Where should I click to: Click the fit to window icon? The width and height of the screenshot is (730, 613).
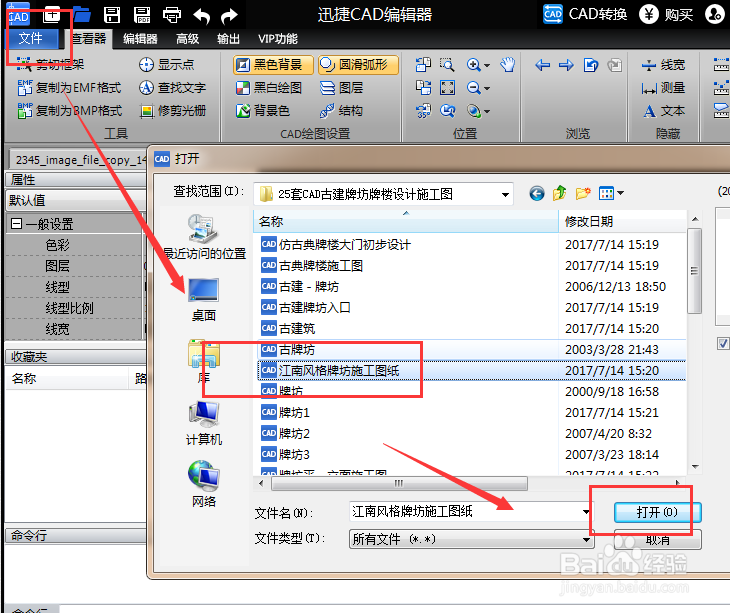coord(447,88)
